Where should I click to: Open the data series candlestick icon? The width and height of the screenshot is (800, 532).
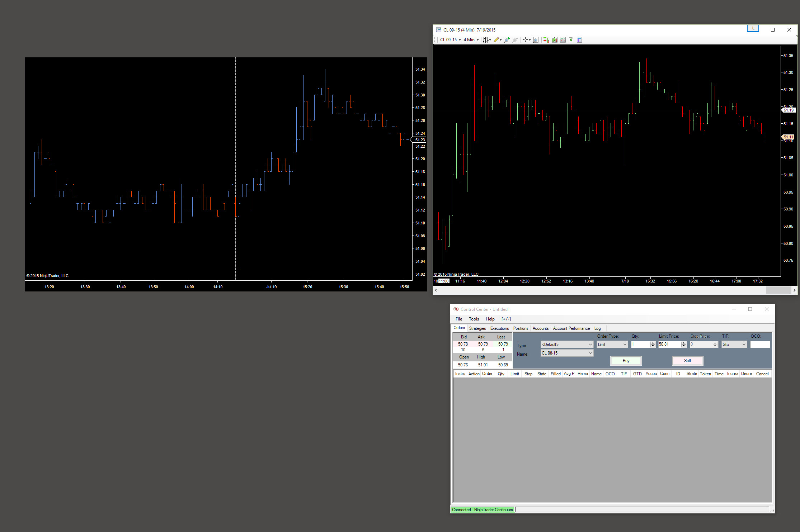[554, 40]
